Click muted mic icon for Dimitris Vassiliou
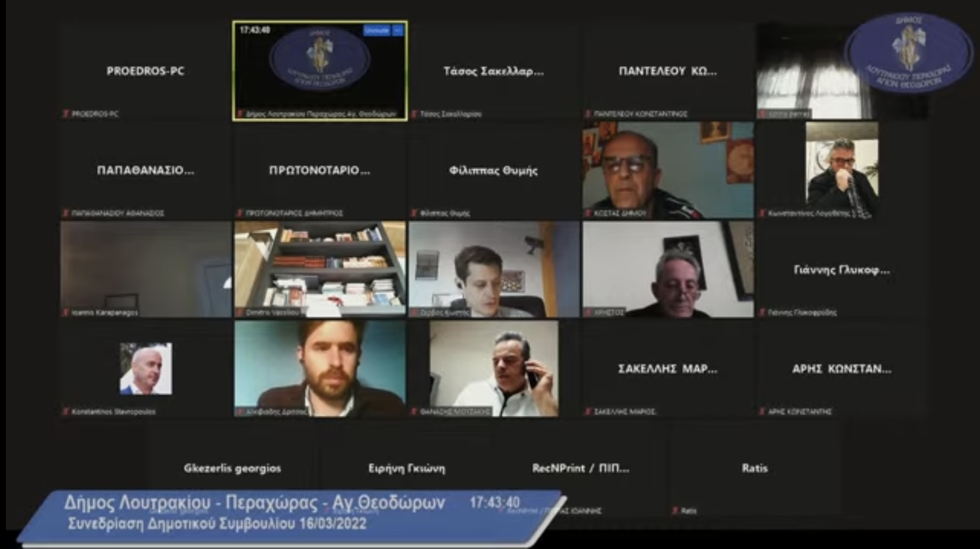This screenshot has width=980, height=549. point(240,312)
